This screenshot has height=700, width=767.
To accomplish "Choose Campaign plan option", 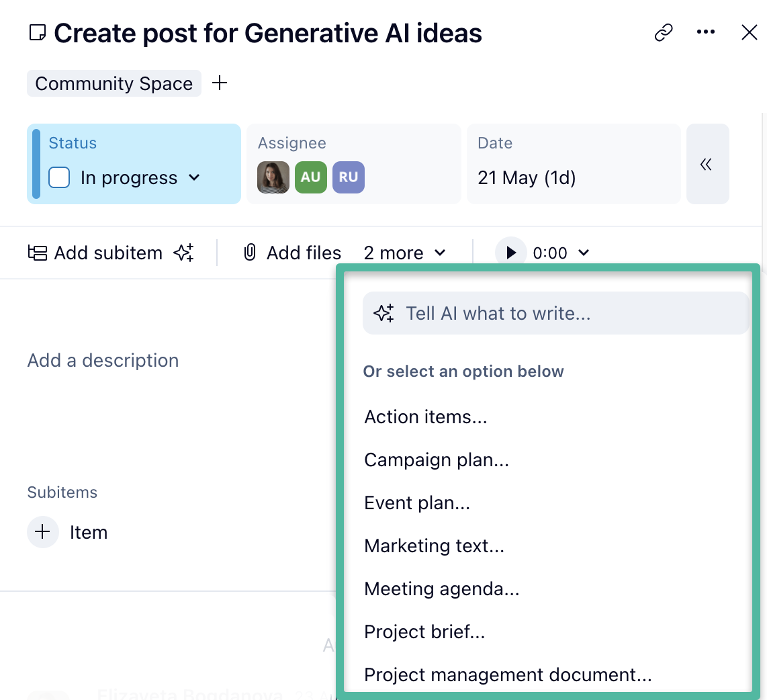I will [437, 460].
